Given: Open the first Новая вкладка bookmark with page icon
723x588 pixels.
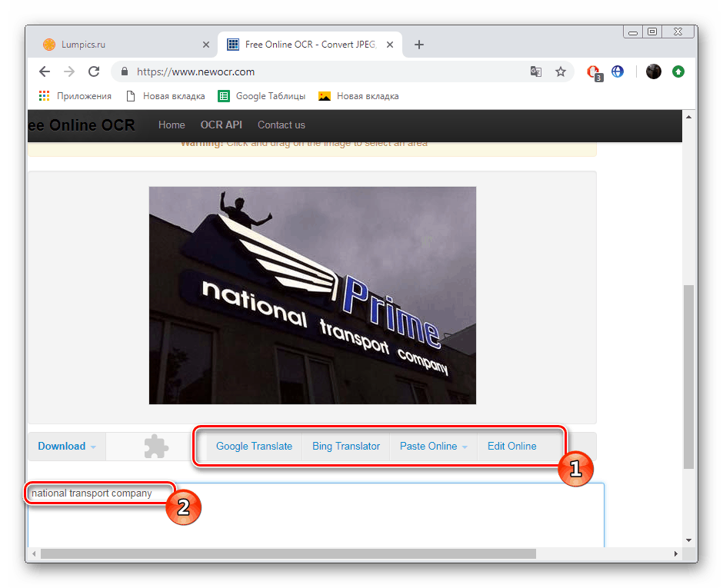Looking at the screenshot, I should [x=165, y=96].
